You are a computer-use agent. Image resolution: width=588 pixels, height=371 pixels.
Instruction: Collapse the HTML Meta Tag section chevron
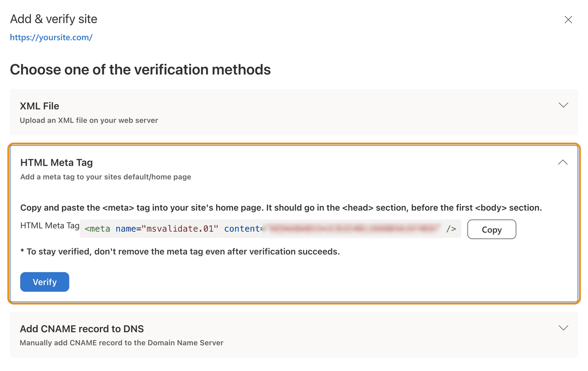563,162
